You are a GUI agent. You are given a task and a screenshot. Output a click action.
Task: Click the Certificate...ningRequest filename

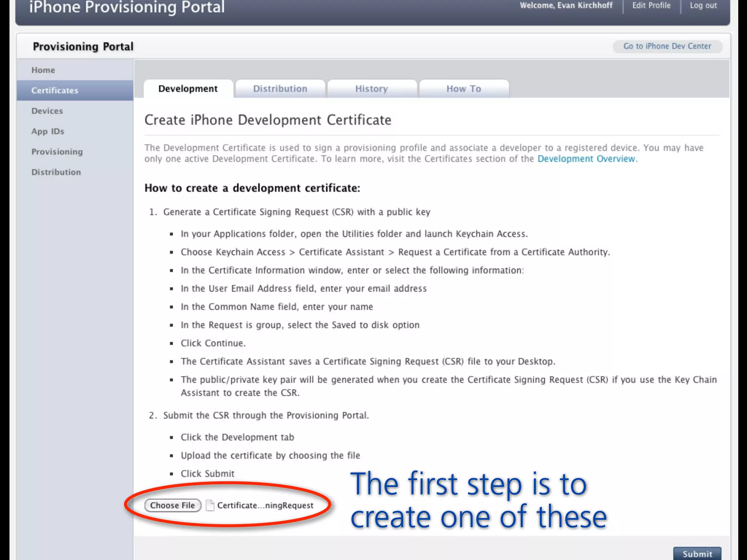pyautogui.click(x=265, y=505)
